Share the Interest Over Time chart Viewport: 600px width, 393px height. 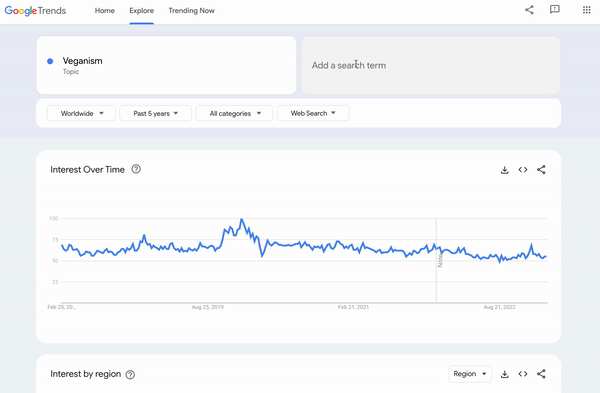(541, 170)
